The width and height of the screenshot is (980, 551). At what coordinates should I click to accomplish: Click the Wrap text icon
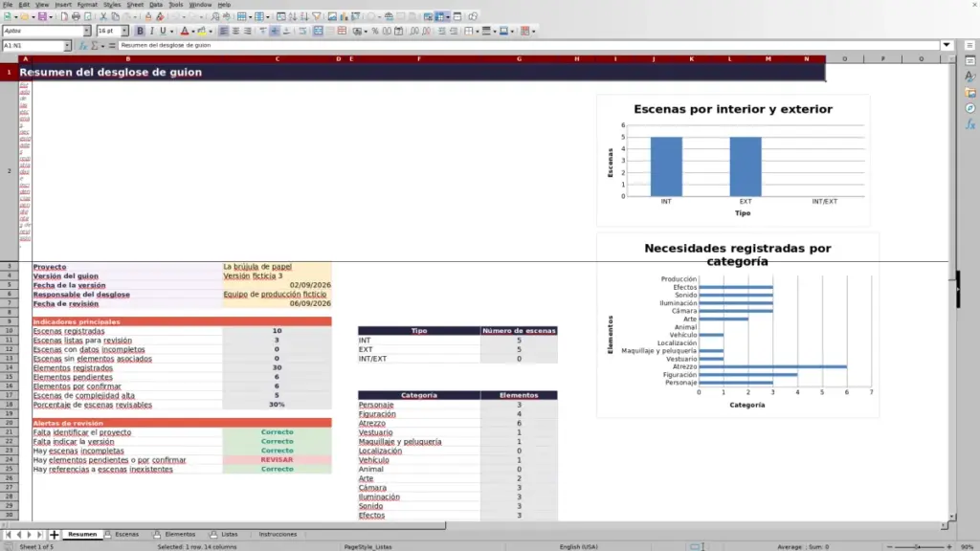pos(302,31)
